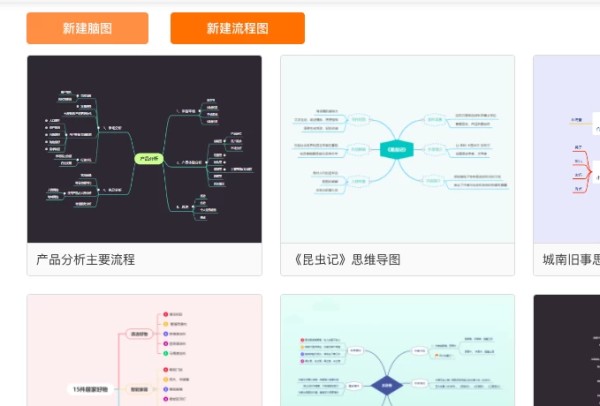Screen dimensions: 600x406
Task: Click the 15件居家好物 root node
Action: pyautogui.click(x=91, y=388)
